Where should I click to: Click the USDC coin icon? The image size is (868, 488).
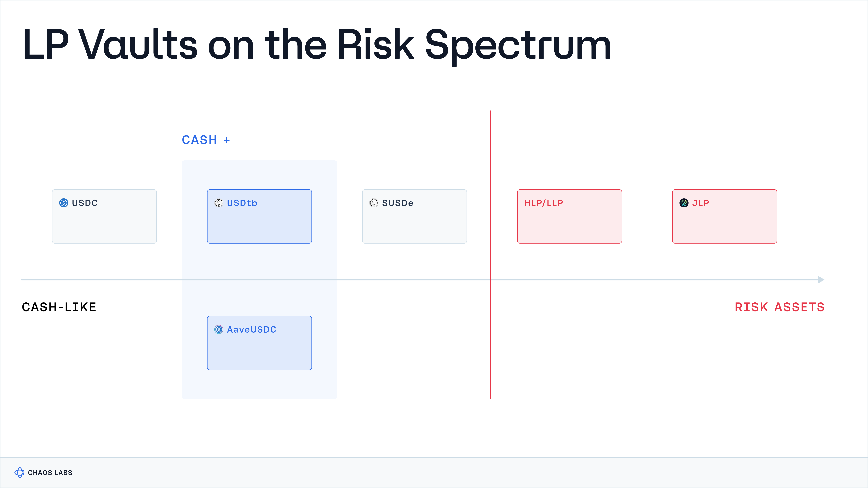[64, 203]
